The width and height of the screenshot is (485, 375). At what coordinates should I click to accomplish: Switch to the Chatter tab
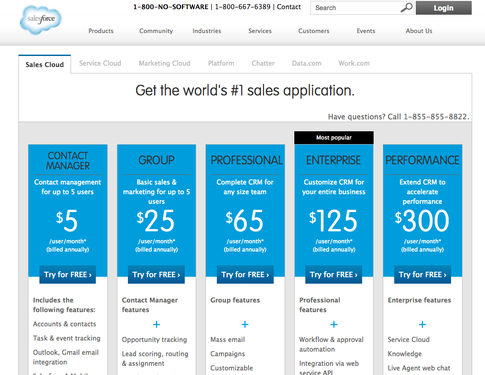coord(263,63)
